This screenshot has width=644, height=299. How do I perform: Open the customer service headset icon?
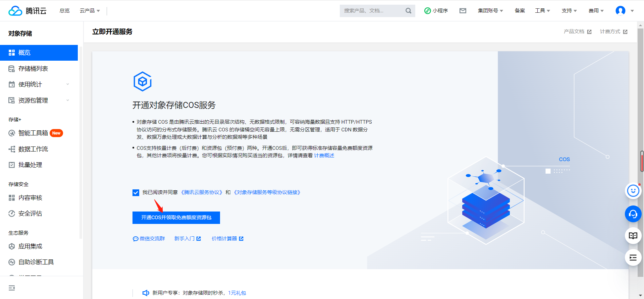(x=633, y=214)
